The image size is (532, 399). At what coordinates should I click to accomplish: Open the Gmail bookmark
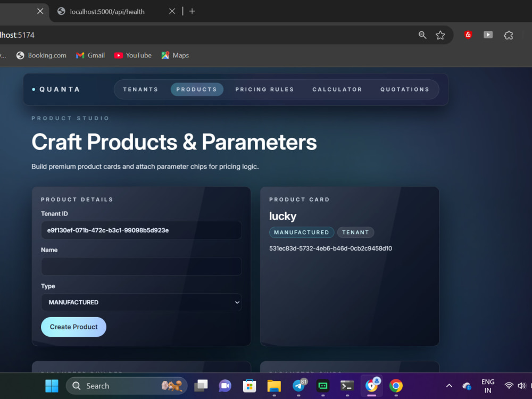[90, 55]
